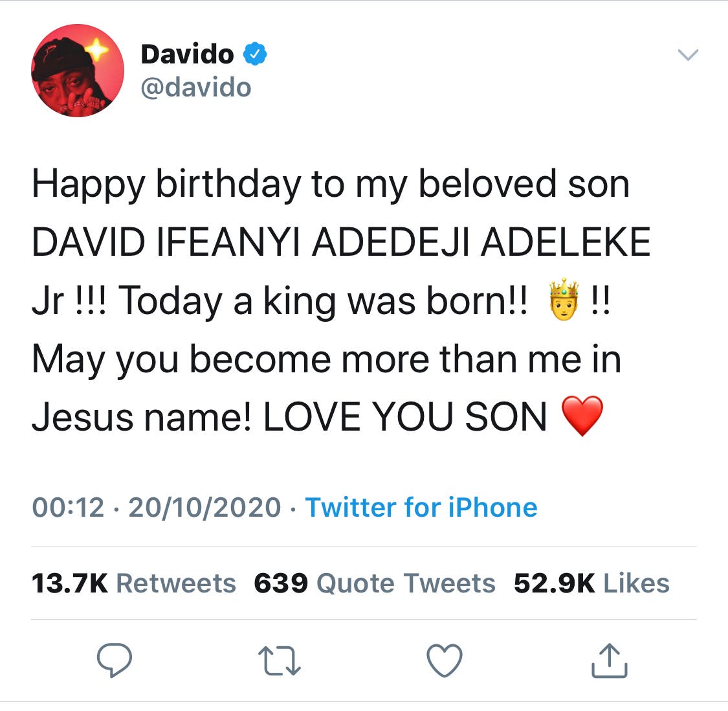Open the share tweet options
The image size is (728, 711).
pyautogui.click(x=610, y=660)
